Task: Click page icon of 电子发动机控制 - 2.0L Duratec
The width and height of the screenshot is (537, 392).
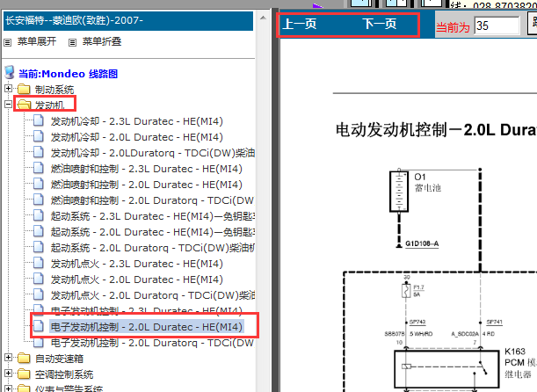Action: pyautogui.click(x=39, y=326)
